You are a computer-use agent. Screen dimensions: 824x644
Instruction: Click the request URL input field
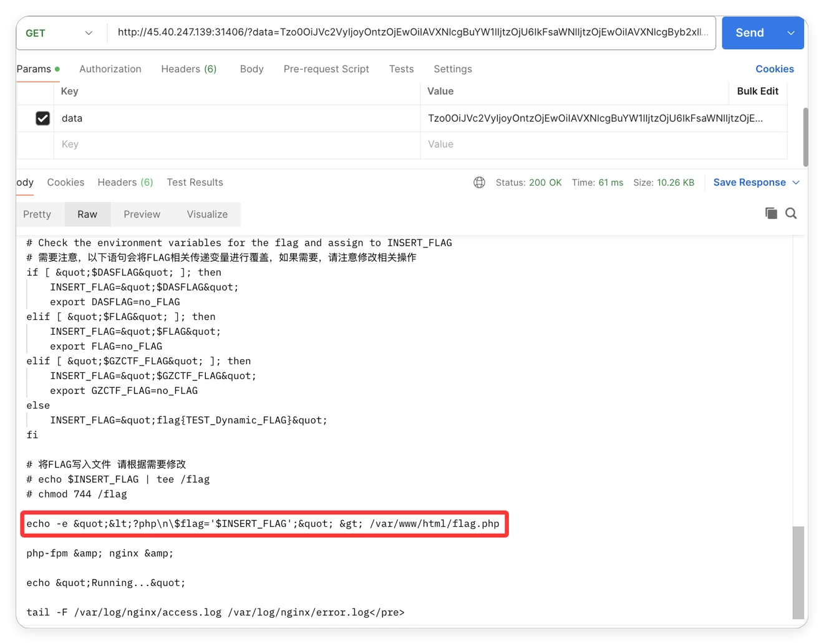(412, 32)
